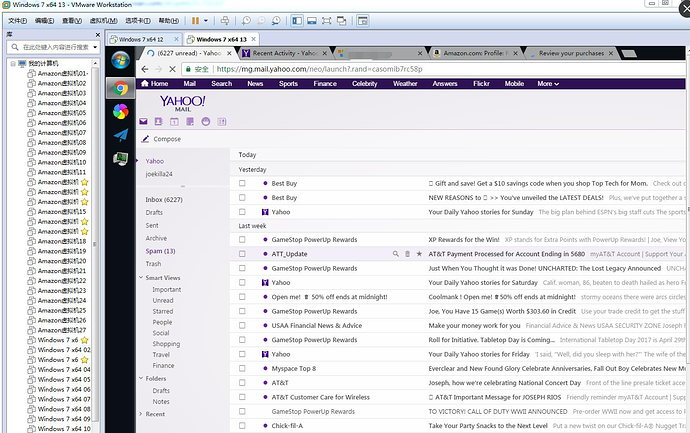Click the Windows Start orb in guest

point(120,60)
